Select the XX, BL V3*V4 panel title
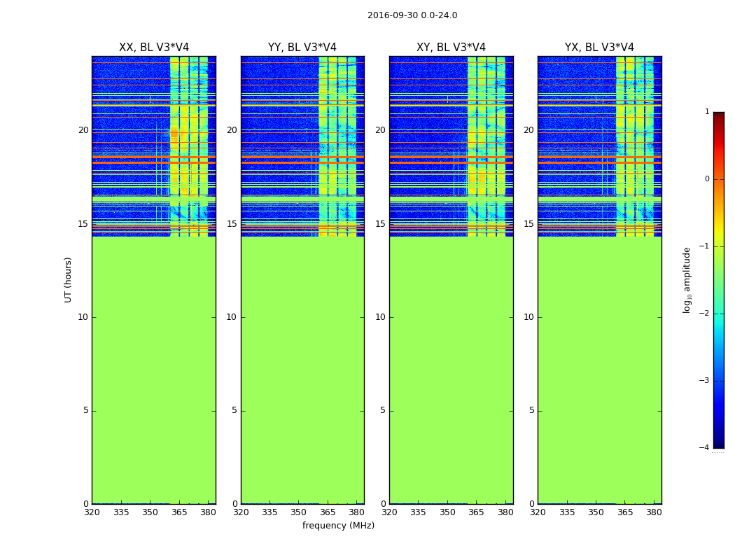The width and height of the screenshot is (735, 560). pyautogui.click(x=153, y=48)
